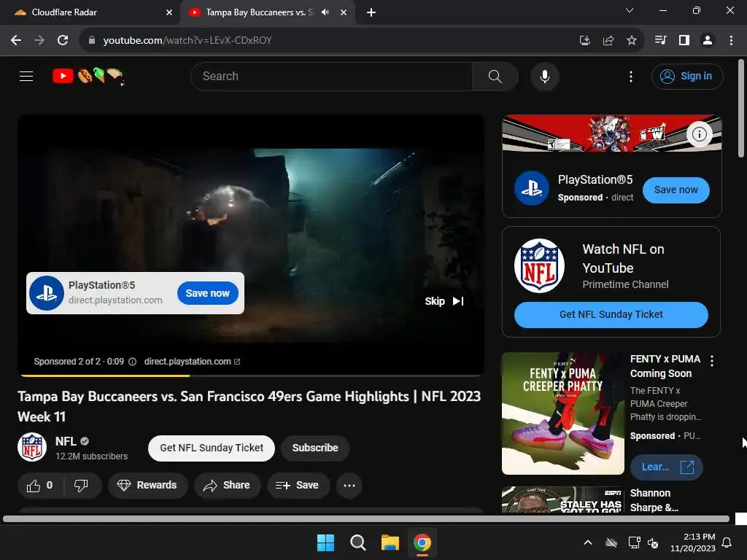Skip the PlayStation ad

[x=444, y=301]
